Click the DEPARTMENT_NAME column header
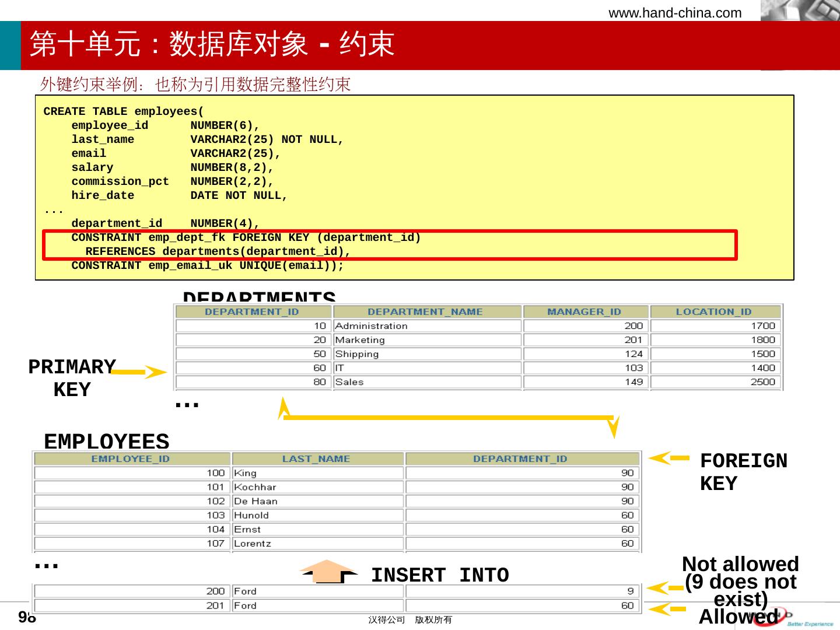This screenshot has width=840, height=630. point(425,312)
